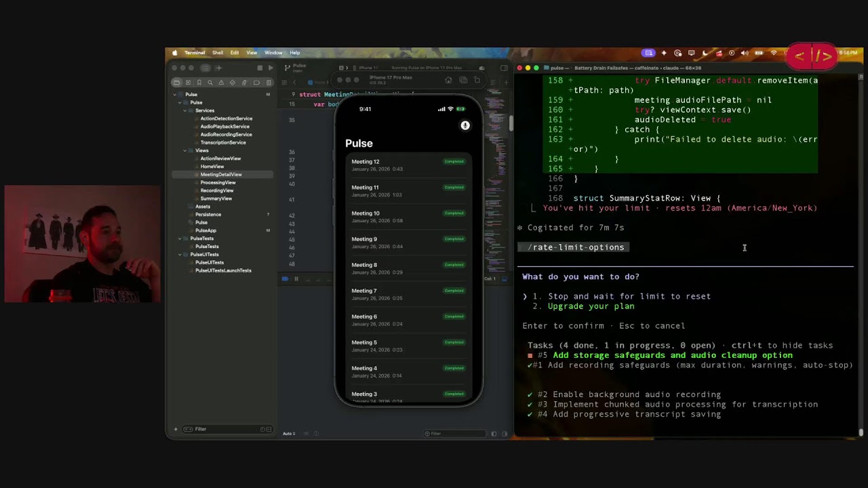
Task: Click the Do Not Disturb moon icon
Action: [x=705, y=53]
